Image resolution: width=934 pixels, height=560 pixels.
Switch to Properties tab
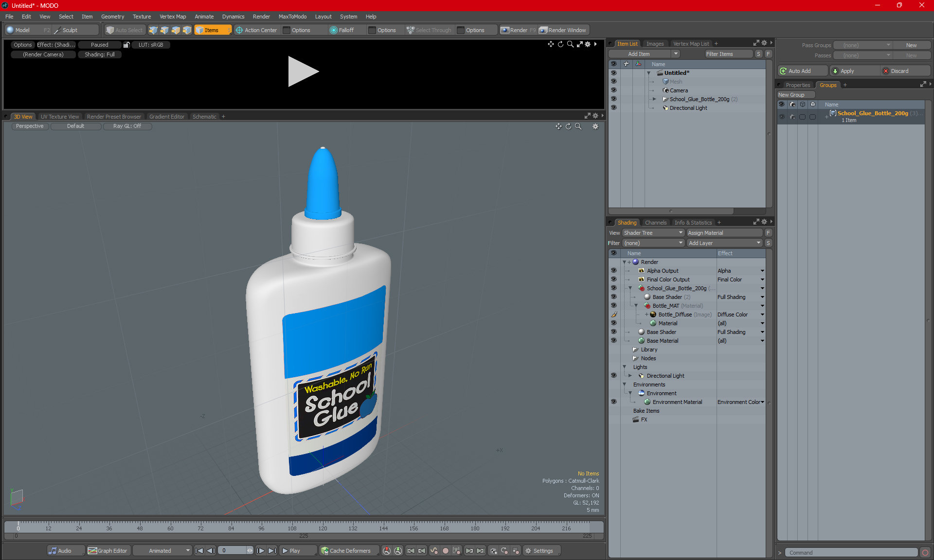(x=798, y=85)
